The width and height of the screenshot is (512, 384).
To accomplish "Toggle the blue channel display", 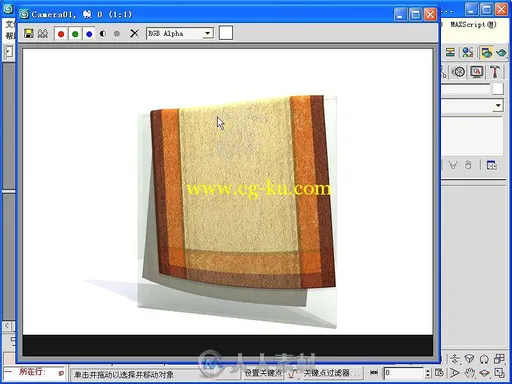I will [89, 34].
